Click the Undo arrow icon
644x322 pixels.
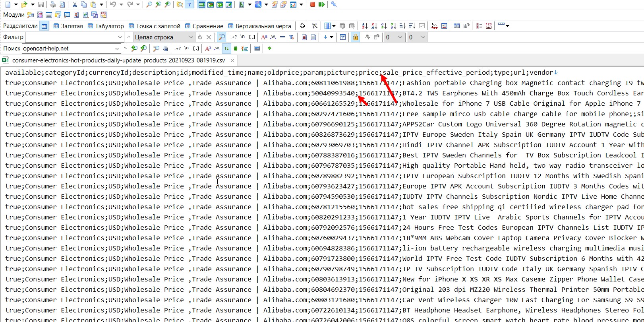coord(113,4)
